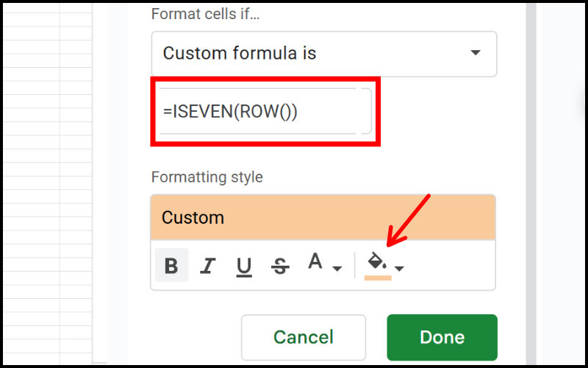Toggle Italic text style

click(208, 266)
